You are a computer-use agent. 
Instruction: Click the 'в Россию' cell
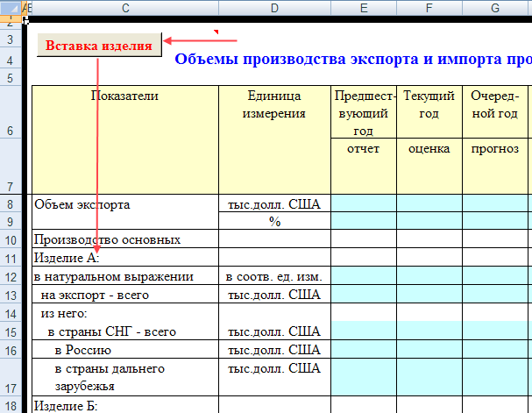(125, 349)
